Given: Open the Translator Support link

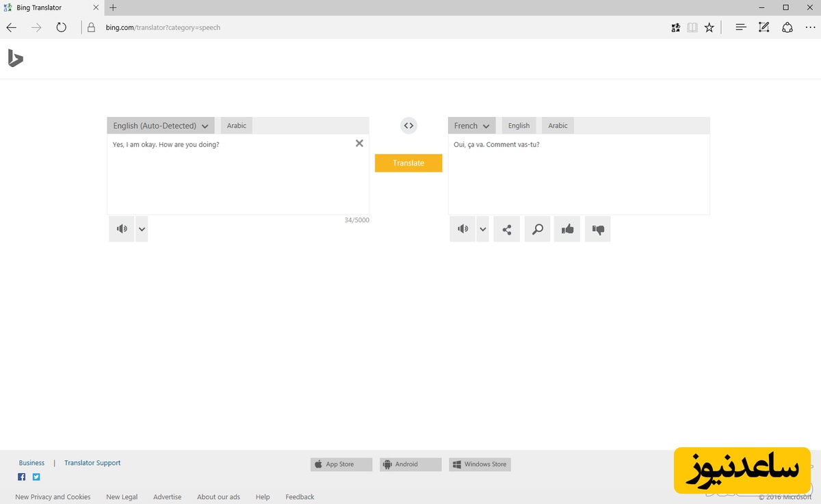Looking at the screenshot, I should pyautogui.click(x=92, y=463).
